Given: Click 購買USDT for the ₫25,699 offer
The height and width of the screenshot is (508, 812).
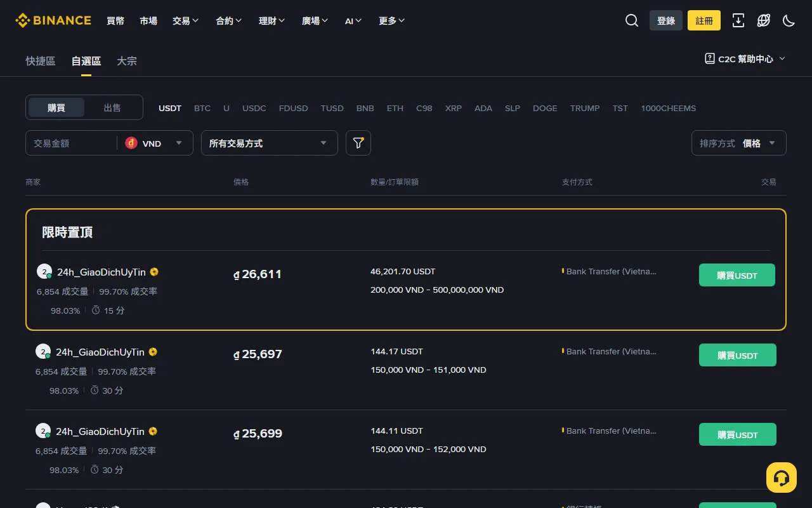Looking at the screenshot, I should tap(738, 434).
